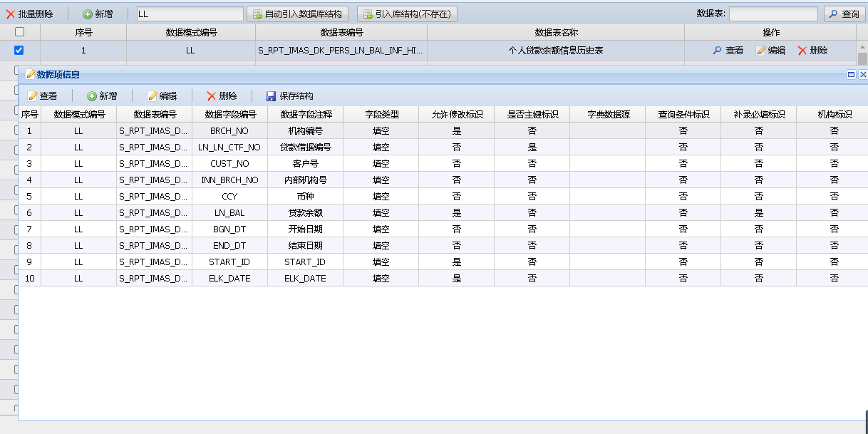Image resolution: width=868 pixels, height=434 pixels.
Task: Click 新增 in the 数据项信息 toolbar
Action: 102,96
